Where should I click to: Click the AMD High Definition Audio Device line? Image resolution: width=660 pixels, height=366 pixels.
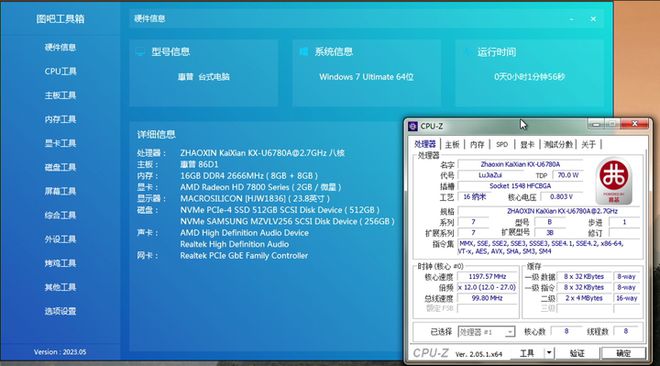pos(244,233)
